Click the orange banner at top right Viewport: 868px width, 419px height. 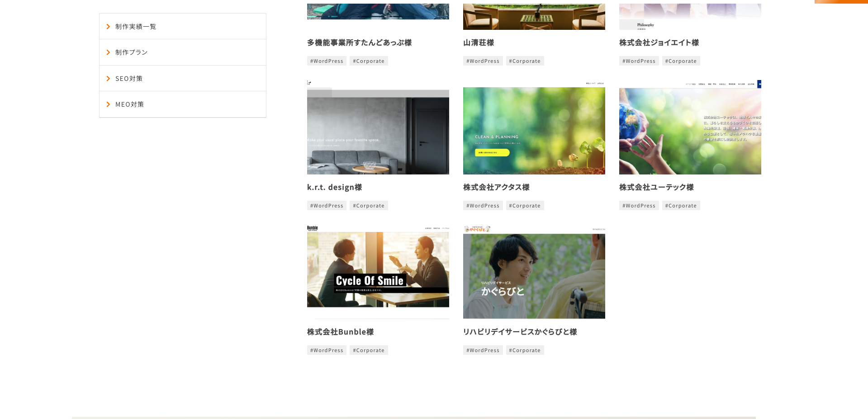841,2
